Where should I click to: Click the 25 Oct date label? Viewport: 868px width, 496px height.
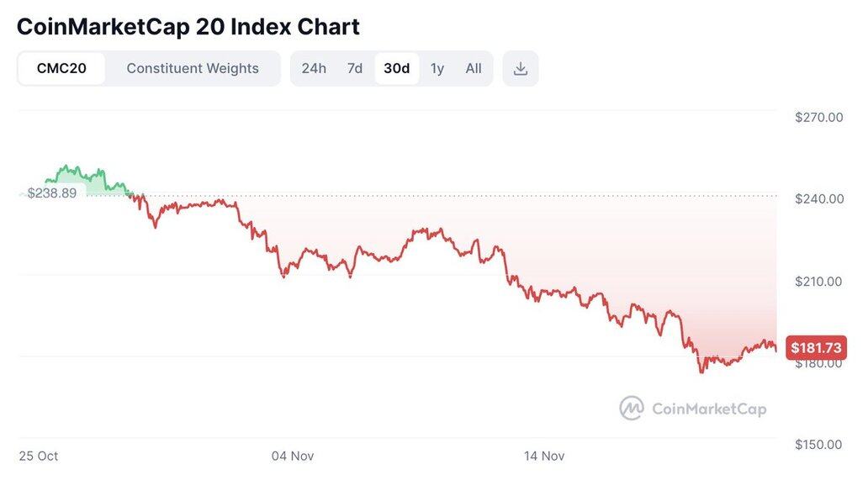(x=39, y=456)
